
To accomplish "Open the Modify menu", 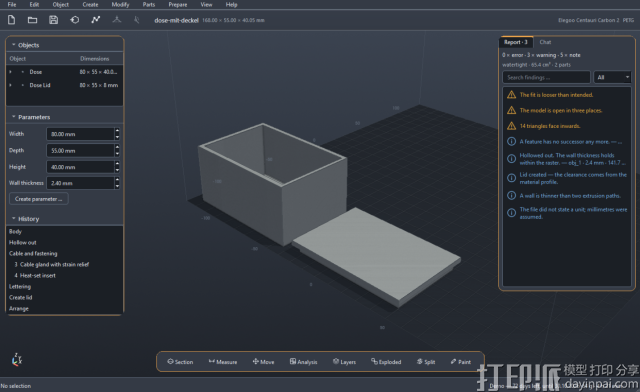I will [x=120, y=4].
